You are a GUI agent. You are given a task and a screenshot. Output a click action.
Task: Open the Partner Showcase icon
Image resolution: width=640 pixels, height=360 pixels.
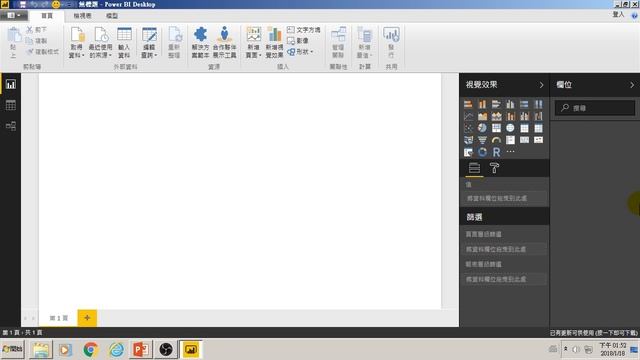point(224,34)
